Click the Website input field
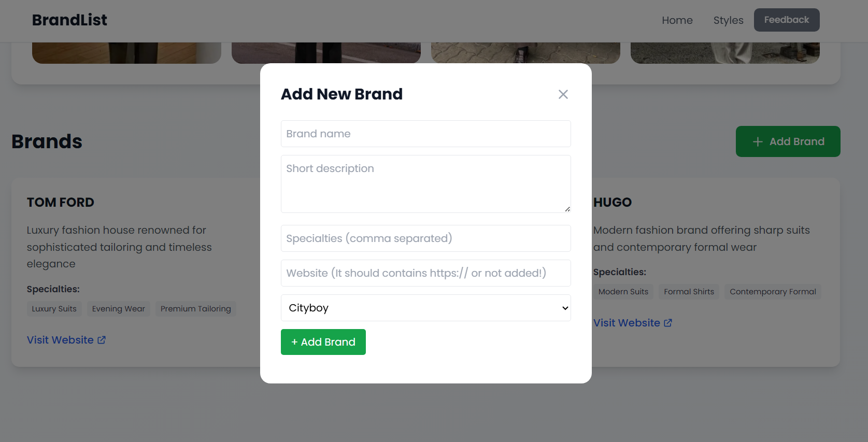Screen dimensions: 868x442 425,273
